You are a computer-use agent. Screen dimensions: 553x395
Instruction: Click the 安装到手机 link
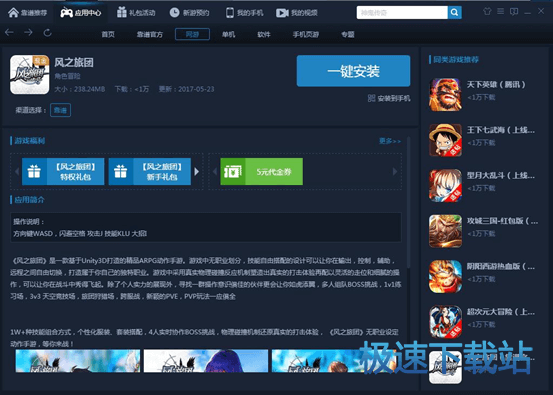(394, 98)
